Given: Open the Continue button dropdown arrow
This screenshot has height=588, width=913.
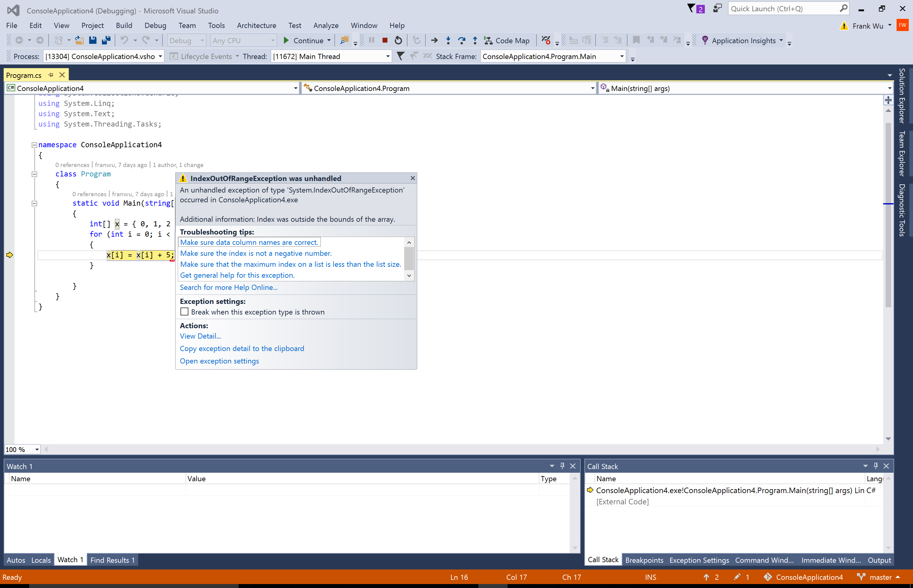Looking at the screenshot, I should 329,40.
